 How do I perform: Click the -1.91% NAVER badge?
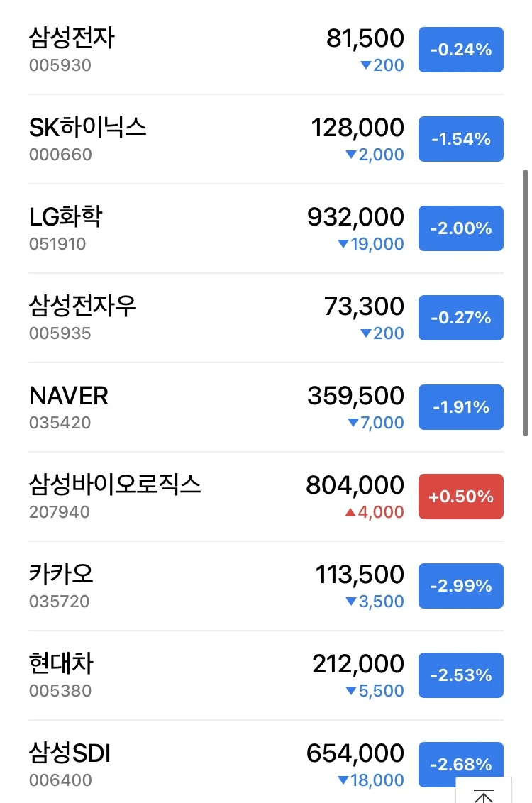point(461,407)
